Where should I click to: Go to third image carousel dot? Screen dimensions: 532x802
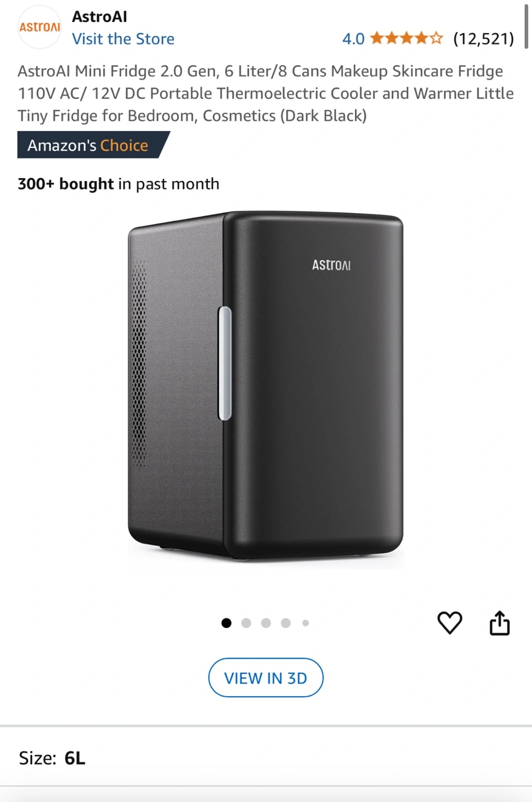click(266, 623)
